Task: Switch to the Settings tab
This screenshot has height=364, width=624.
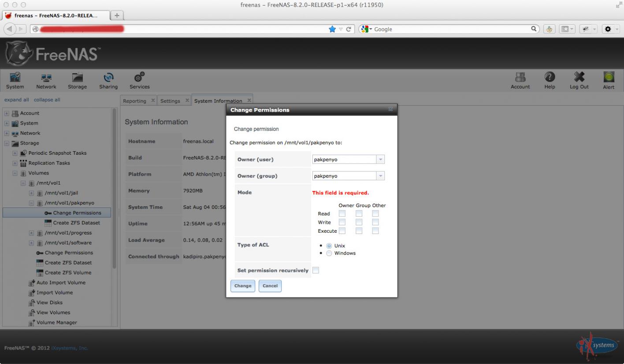Action: click(x=170, y=101)
